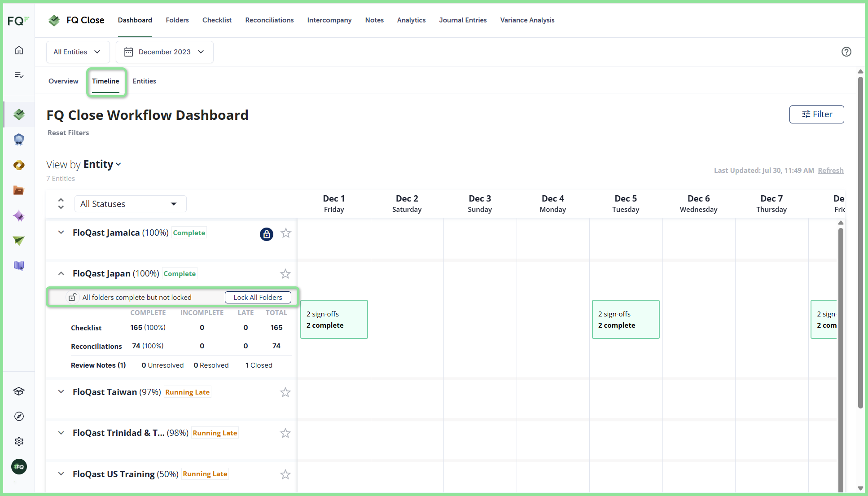Image resolution: width=868 pixels, height=496 pixels.
Task: Expand the FloQast Trinidad & T... row
Action: point(61,433)
